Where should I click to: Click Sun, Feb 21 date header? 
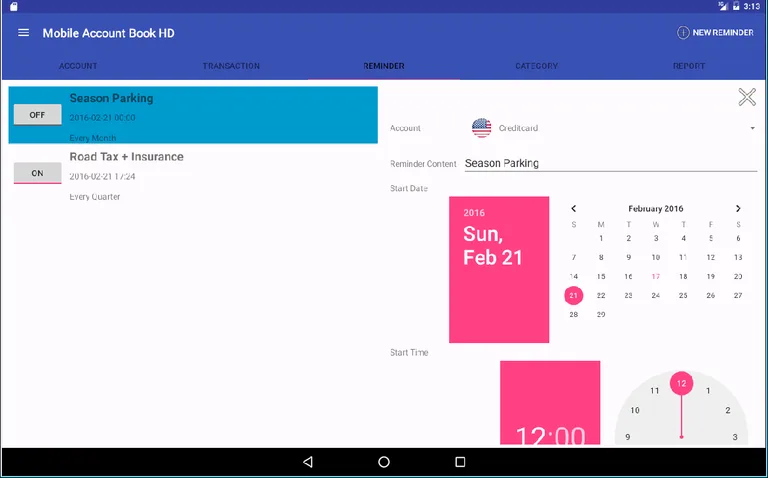[x=493, y=246]
